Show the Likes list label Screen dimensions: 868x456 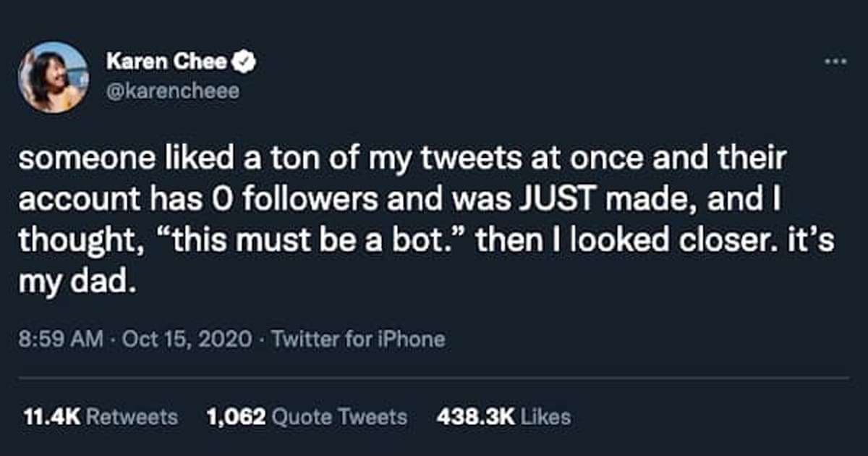pyautogui.click(x=544, y=417)
